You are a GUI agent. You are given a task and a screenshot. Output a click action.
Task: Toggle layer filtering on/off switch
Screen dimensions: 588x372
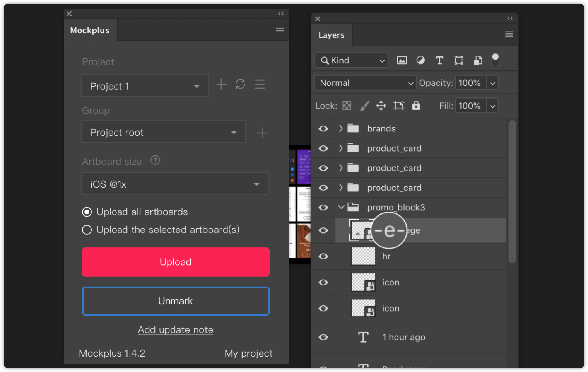(x=495, y=60)
